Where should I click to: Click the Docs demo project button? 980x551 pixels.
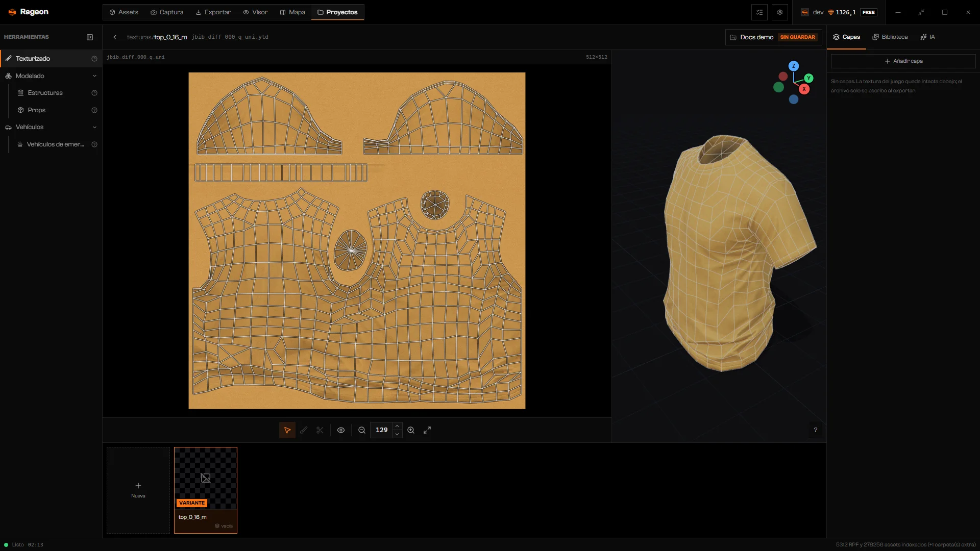click(773, 37)
